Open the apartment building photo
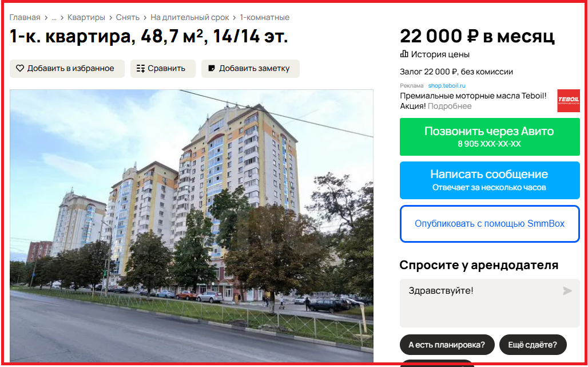 click(x=192, y=226)
